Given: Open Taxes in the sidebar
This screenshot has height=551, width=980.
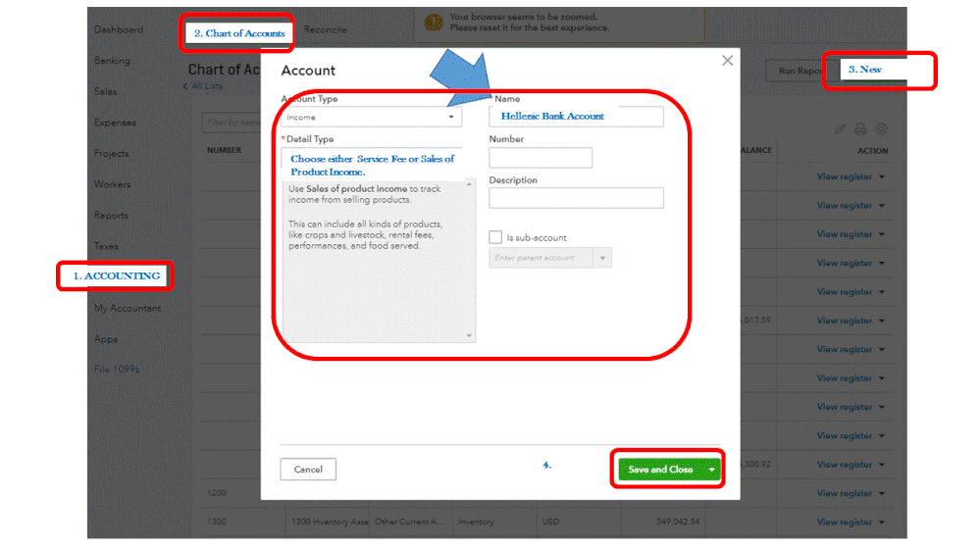Looking at the screenshot, I should point(106,246).
